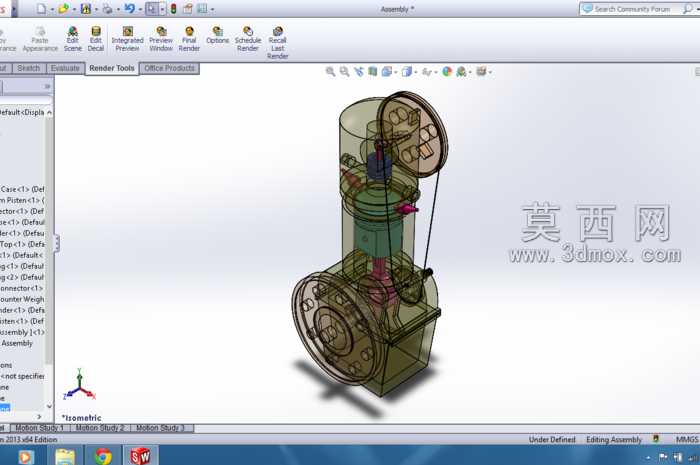Click the Previous View icon

pyautogui.click(x=358, y=71)
